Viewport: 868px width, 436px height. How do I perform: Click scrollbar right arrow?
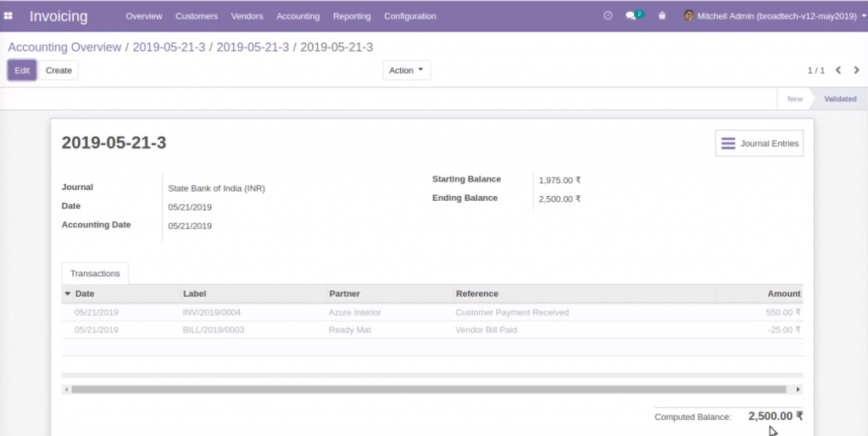pyautogui.click(x=798, y=389)
